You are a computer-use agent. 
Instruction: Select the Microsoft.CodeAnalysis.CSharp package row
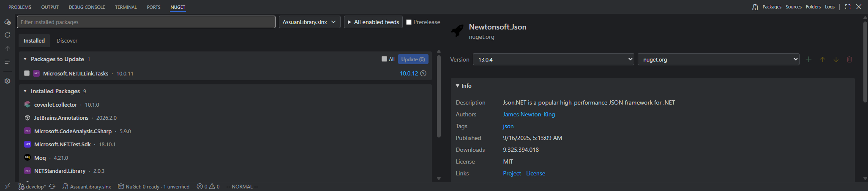pos(225,131)
